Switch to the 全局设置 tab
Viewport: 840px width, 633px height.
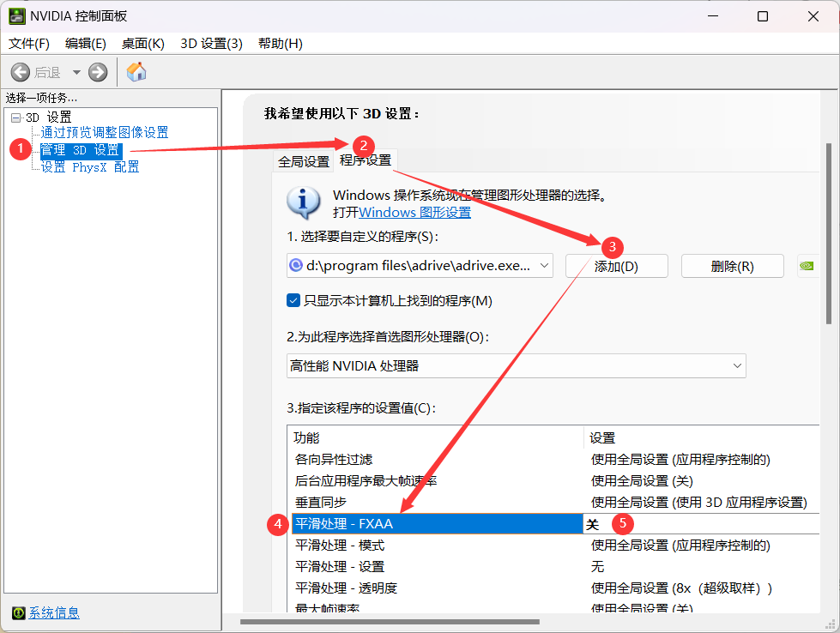click(304, 162)
